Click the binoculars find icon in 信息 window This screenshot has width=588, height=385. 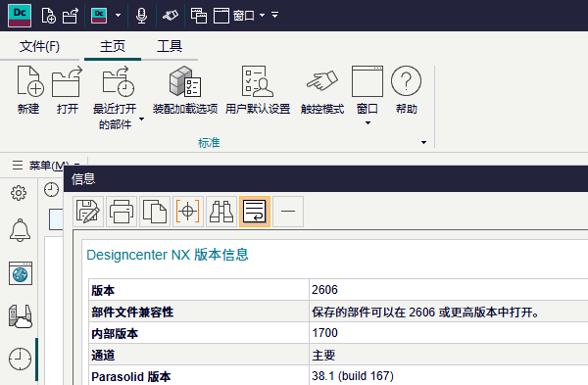click(x=221, y=212)
